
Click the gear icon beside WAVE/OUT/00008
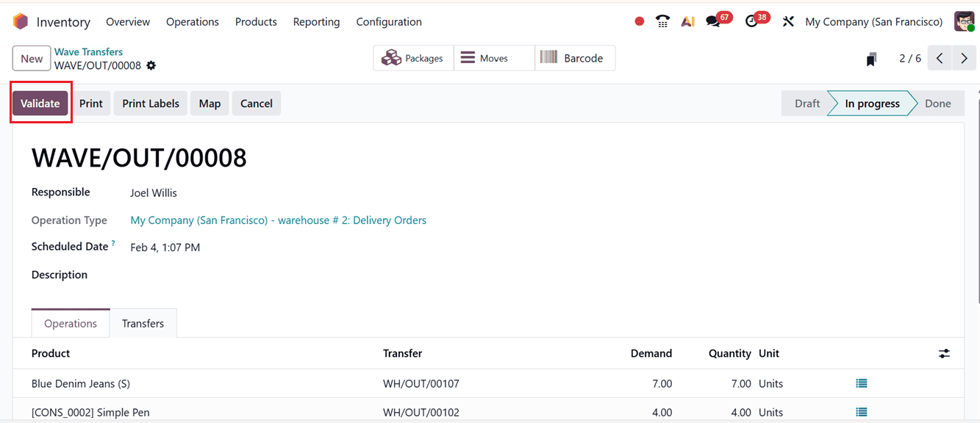click(151, 65)
